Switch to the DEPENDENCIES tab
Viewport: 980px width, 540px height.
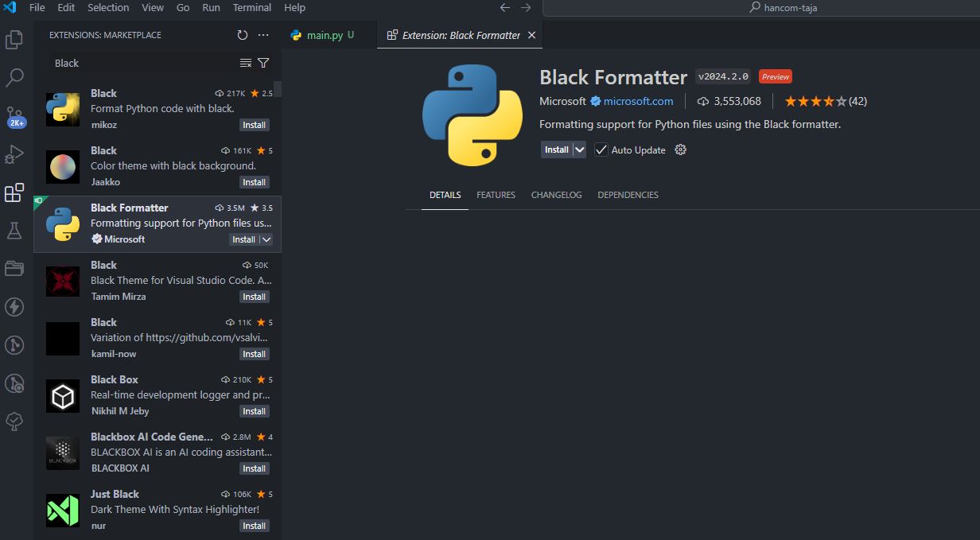[x=628, y=195]
